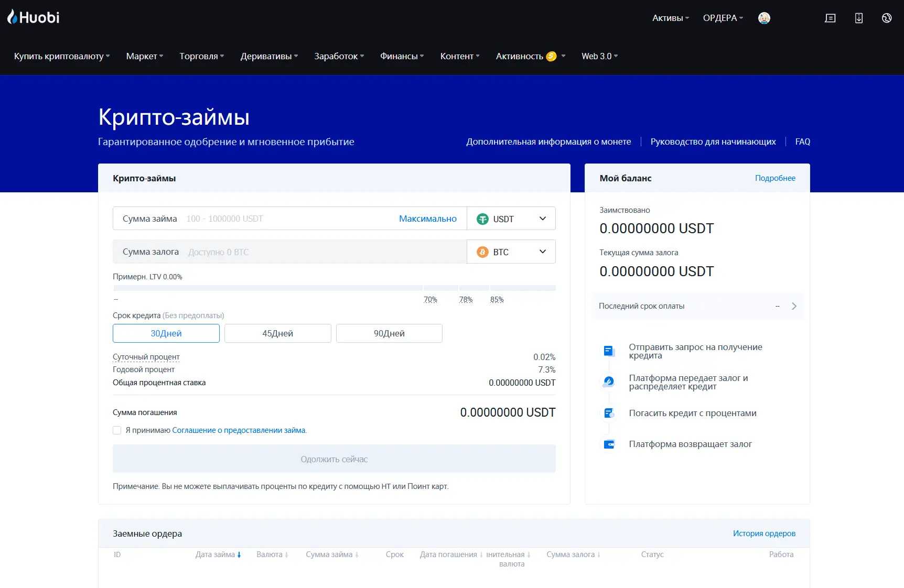Click the download app icon
904x588 pixels.
click(x=858, y=18)
